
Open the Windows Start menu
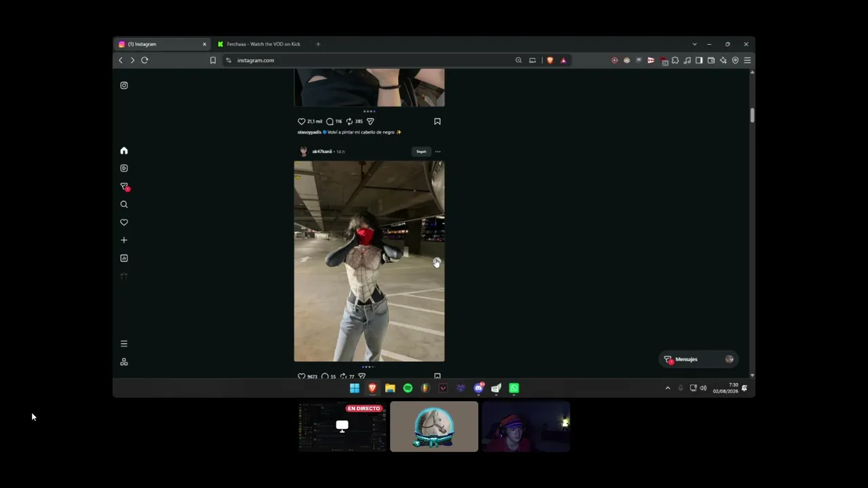[355, 388]
